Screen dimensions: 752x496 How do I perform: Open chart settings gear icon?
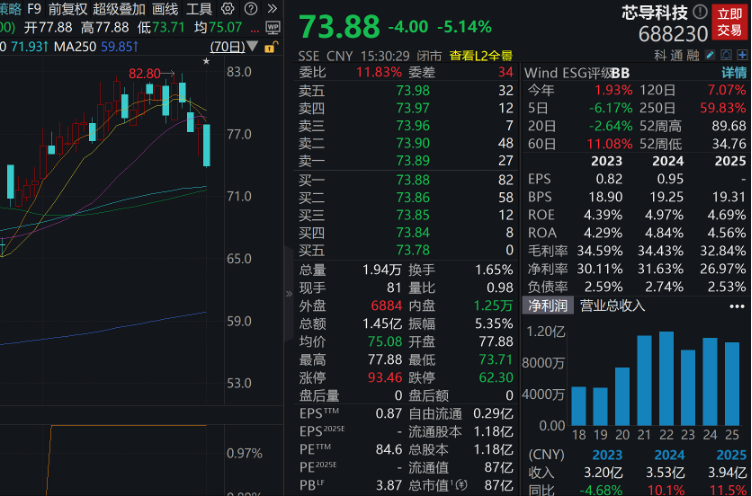pos(228,9)
